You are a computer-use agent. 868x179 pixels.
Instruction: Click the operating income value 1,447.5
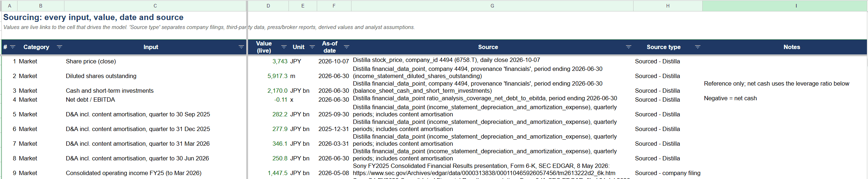(x=277, y=173)
